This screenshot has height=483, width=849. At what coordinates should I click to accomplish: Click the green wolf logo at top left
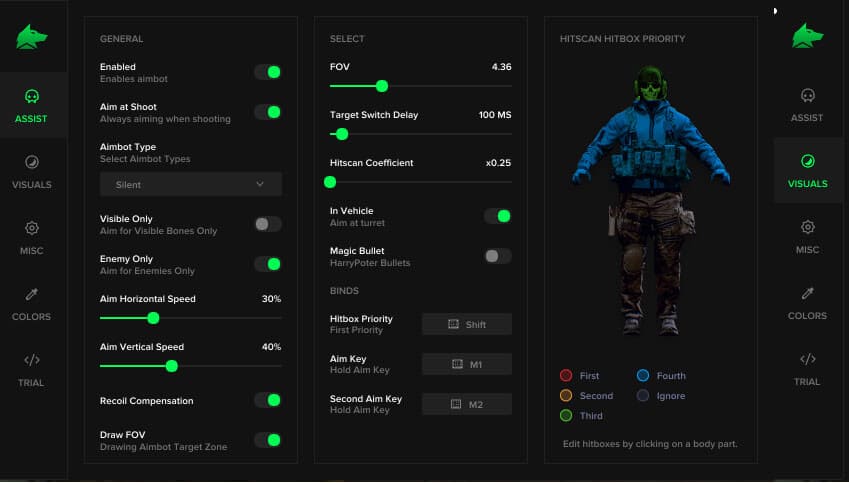point(32,37)
